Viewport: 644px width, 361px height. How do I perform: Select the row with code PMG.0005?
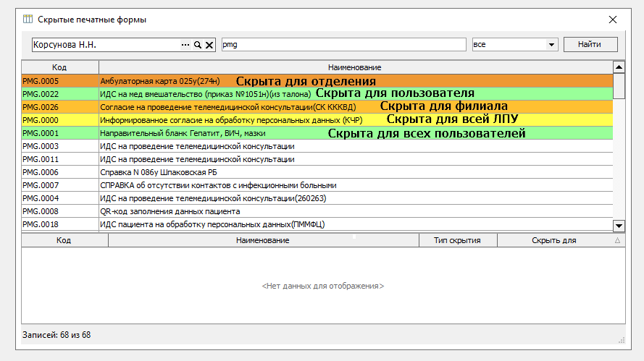(x=317, y=81)
